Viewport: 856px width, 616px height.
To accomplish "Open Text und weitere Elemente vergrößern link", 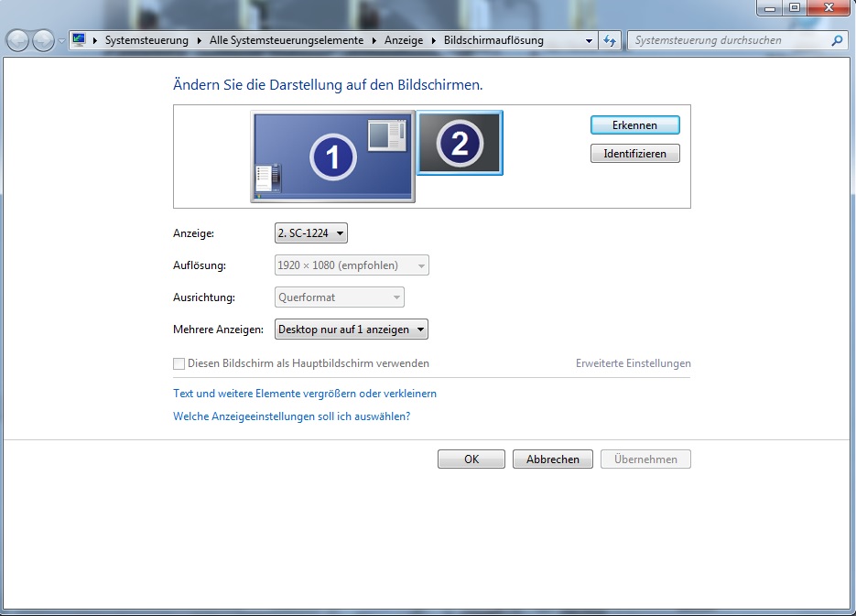I will point(305,394).
